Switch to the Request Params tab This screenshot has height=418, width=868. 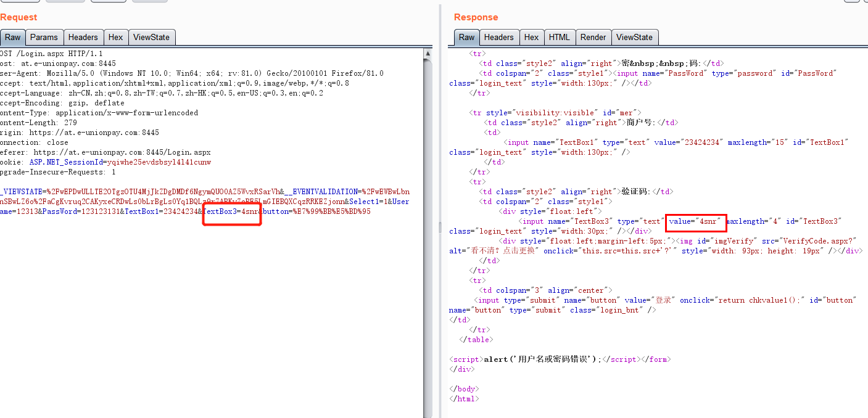(44, 37)
